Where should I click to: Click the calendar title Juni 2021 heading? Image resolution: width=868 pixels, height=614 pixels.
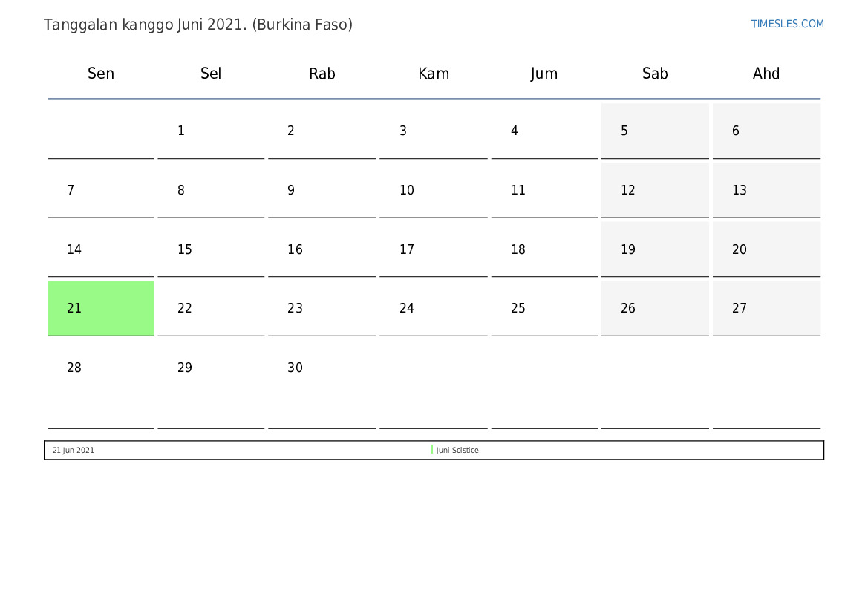pyautogui.click(x=198, y=25)
